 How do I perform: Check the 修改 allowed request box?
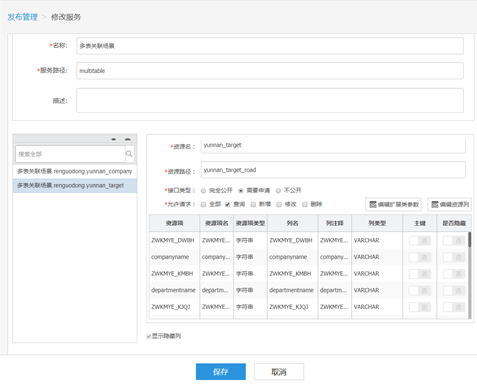click(279, 204)
